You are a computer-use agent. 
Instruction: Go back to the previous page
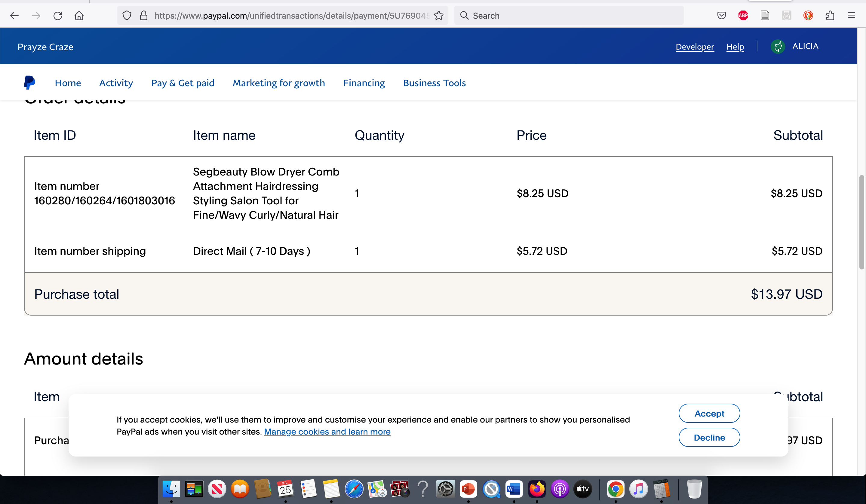14,15
